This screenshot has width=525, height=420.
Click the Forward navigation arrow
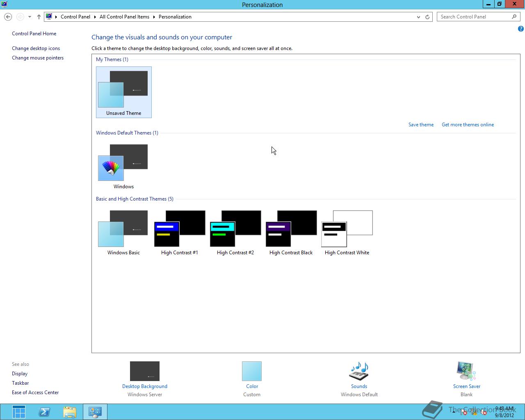pos(20,17)
